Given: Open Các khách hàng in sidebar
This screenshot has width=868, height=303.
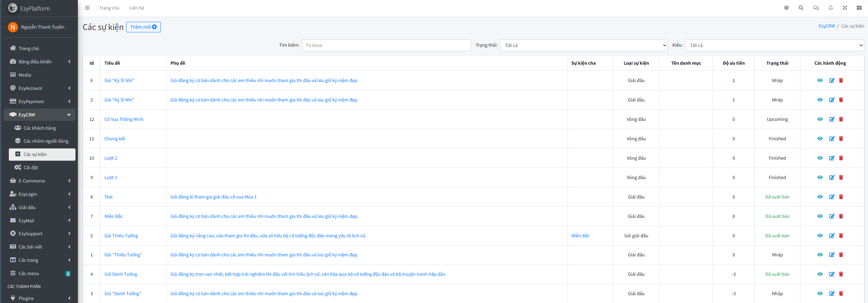Looking at the screenshot, I should point(39,128).
